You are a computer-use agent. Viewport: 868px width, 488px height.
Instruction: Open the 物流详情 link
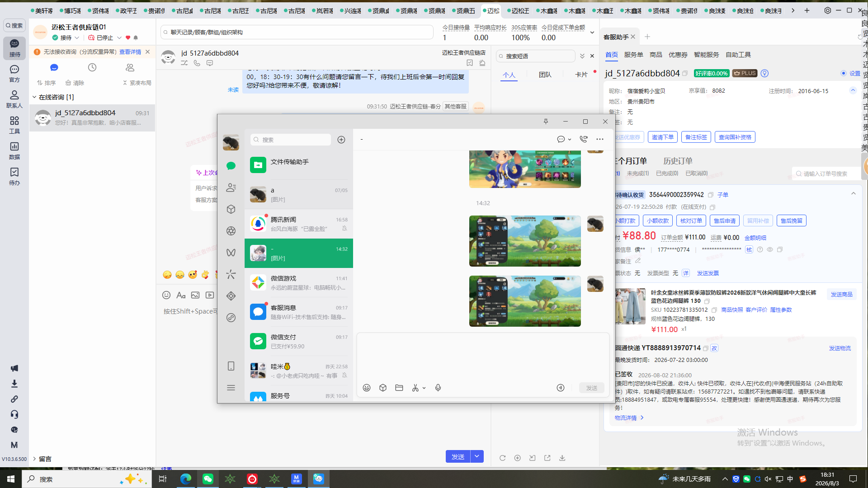pos(628,418)
